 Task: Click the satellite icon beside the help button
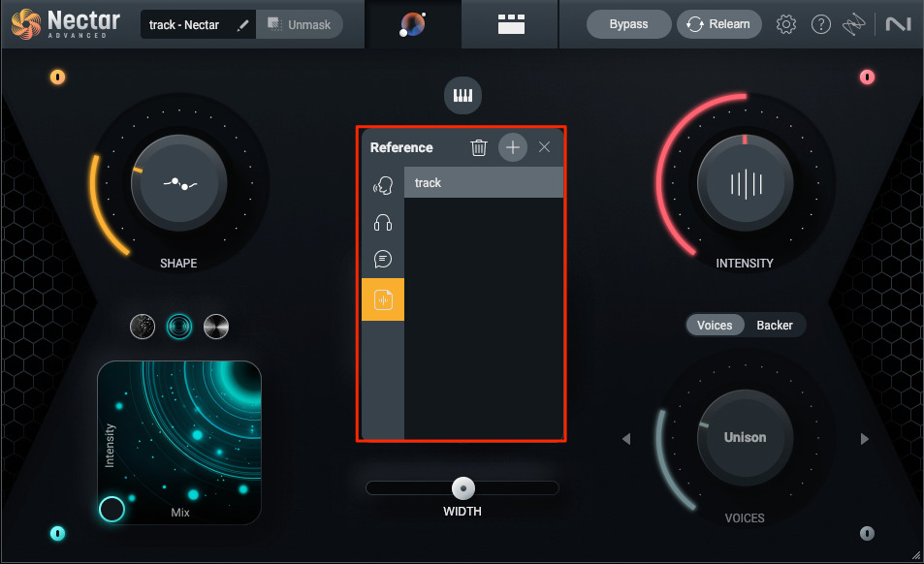(x=853, y=24)
